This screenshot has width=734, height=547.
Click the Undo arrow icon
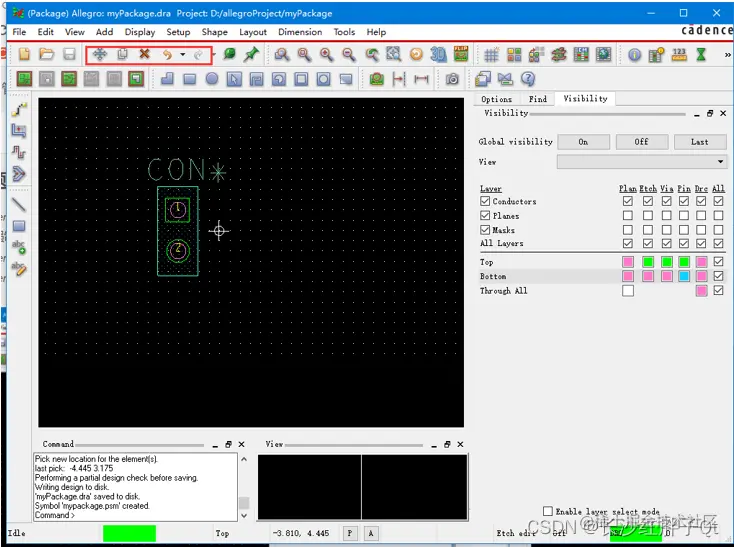(x=167, y=55)
